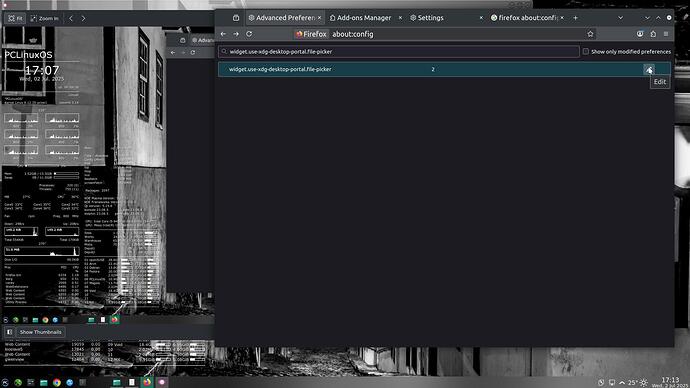Select the widget.use-xdg-desktop-portal.file-picker preference row
690x388 pixels.
point(444,69)
